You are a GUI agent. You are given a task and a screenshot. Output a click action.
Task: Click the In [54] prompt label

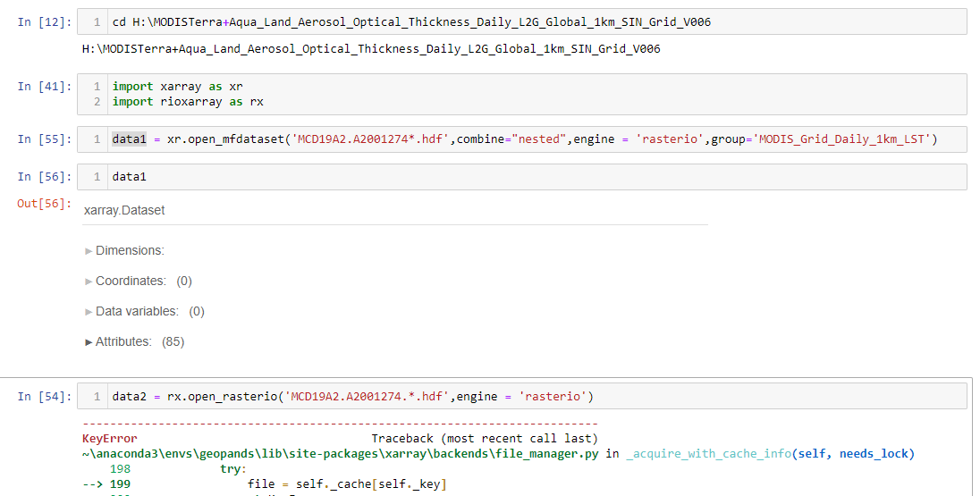coord(45,396)
